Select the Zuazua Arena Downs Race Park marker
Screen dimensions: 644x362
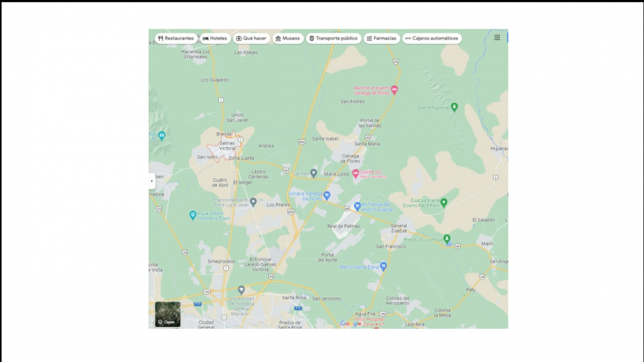444,202
